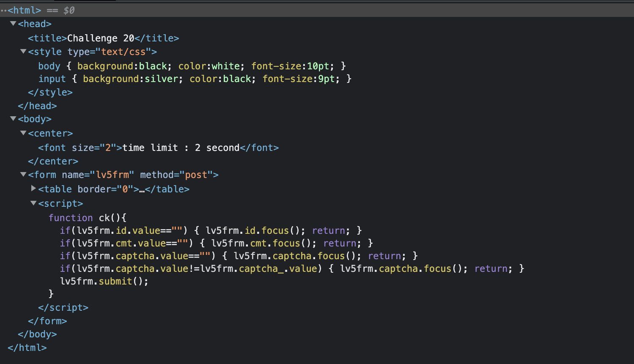Click the input CSS rule line
The height and width of the screenshot is (364, 634).
(x=195, y=79)
